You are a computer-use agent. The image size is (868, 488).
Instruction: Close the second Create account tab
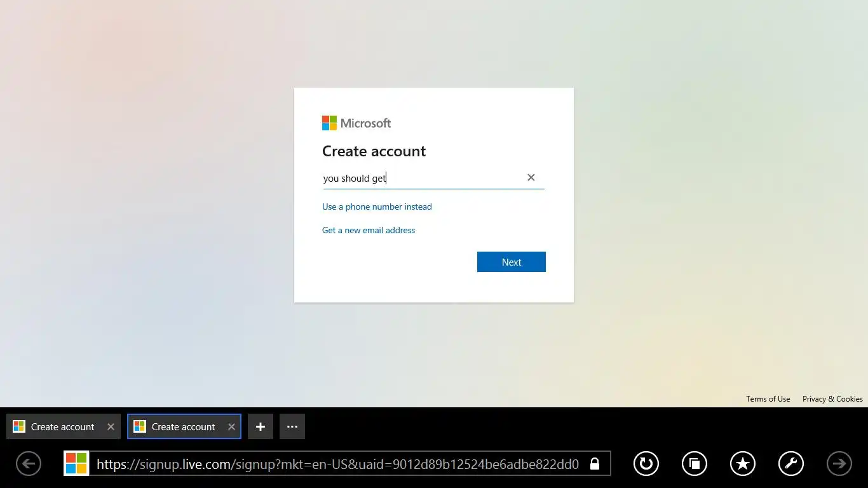tap(231, 426)
